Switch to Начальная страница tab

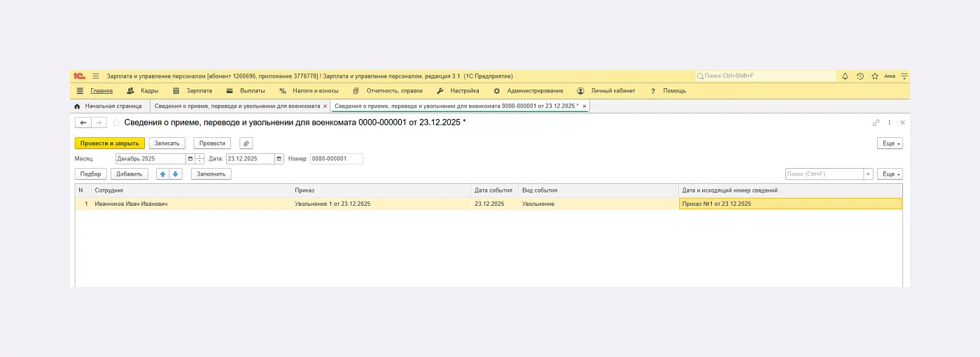pyautogui.click(x=113, y=106)
